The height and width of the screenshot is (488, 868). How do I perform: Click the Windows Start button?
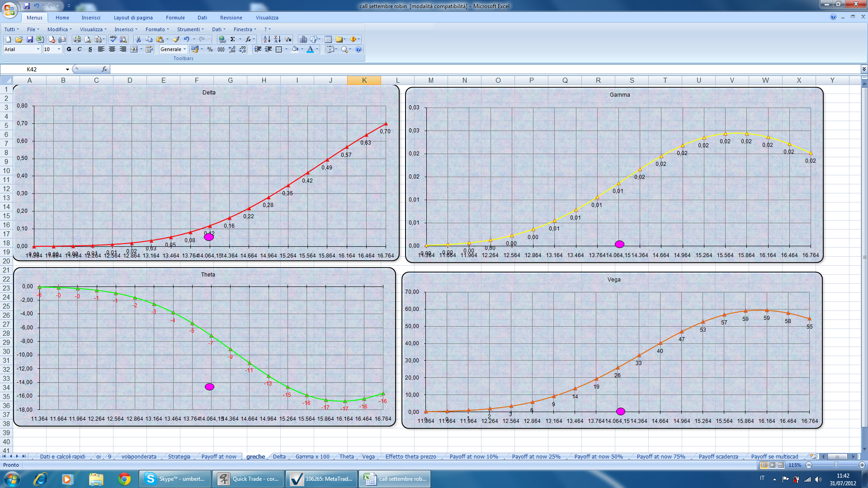[x=12, y=479]
